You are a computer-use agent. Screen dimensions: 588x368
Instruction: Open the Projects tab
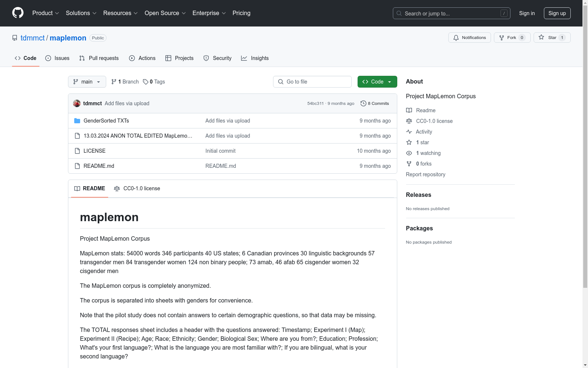point(179,58)
